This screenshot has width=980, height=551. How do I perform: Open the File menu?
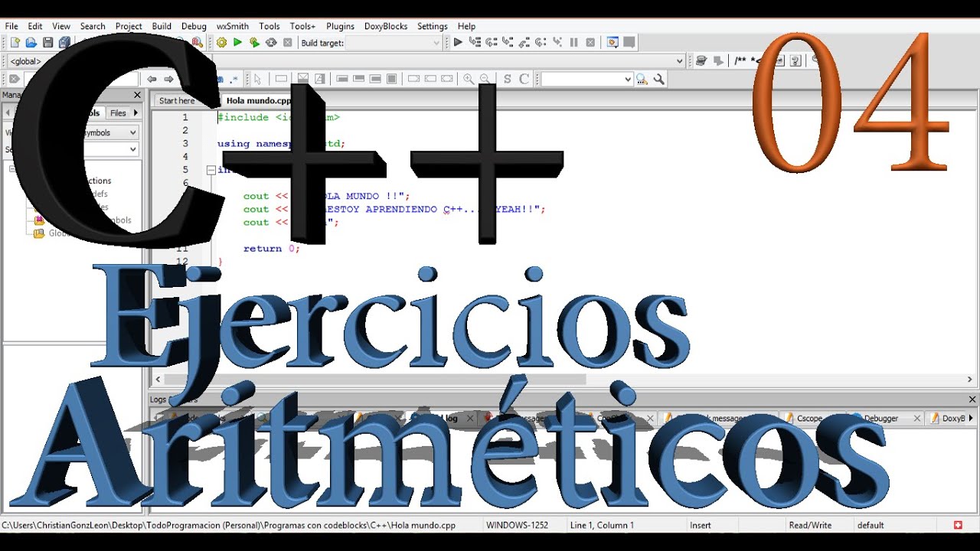pyautogui.click(x=11, y=26)
